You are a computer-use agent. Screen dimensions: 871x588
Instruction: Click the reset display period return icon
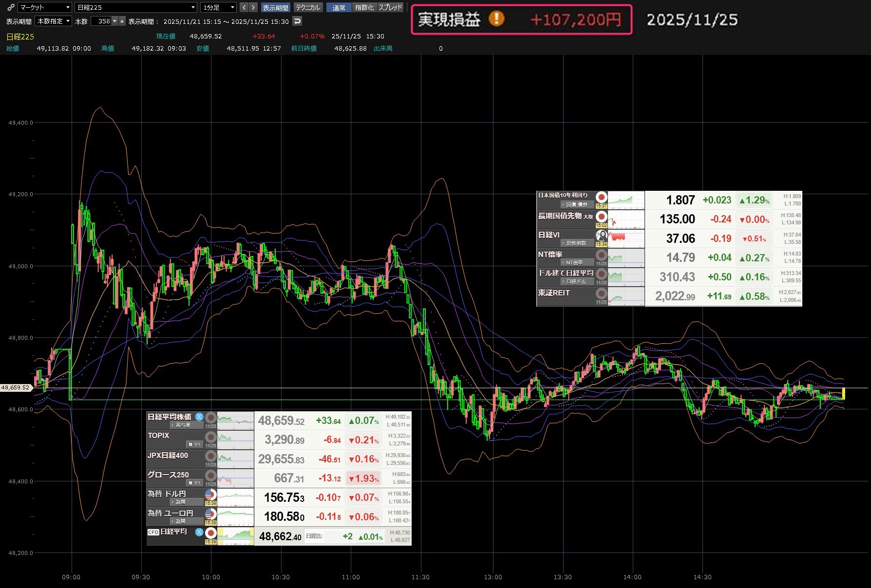[x=297, y=21]
